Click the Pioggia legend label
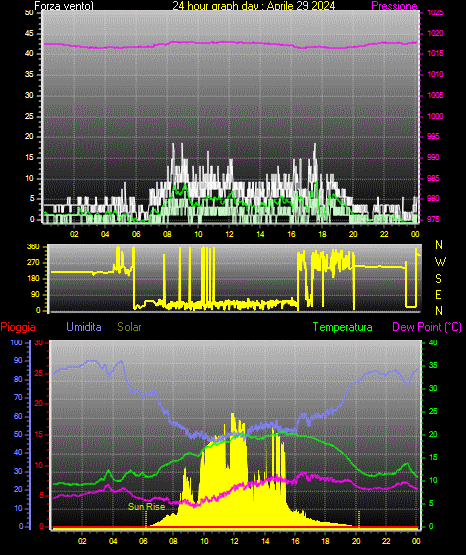The height and width of the screenshot is (555, 466). [18, 327]
